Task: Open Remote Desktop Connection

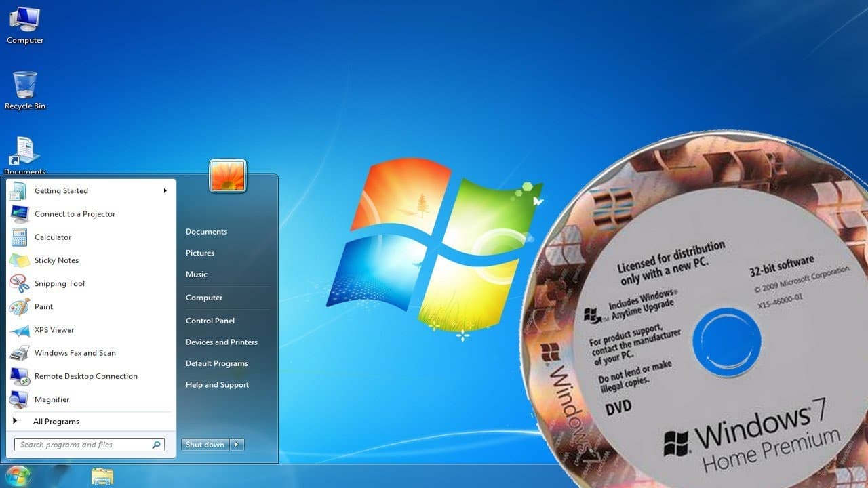Action: click(86, 376)
